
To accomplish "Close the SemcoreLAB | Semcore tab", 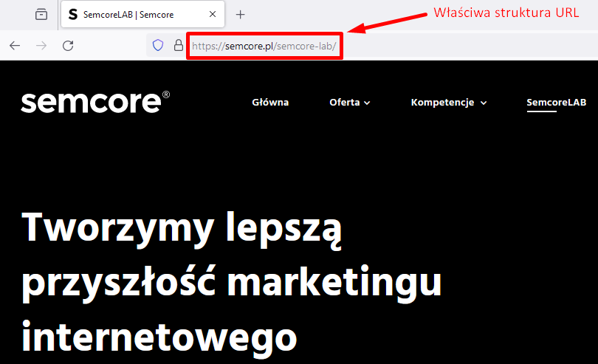I will [213, 14].
